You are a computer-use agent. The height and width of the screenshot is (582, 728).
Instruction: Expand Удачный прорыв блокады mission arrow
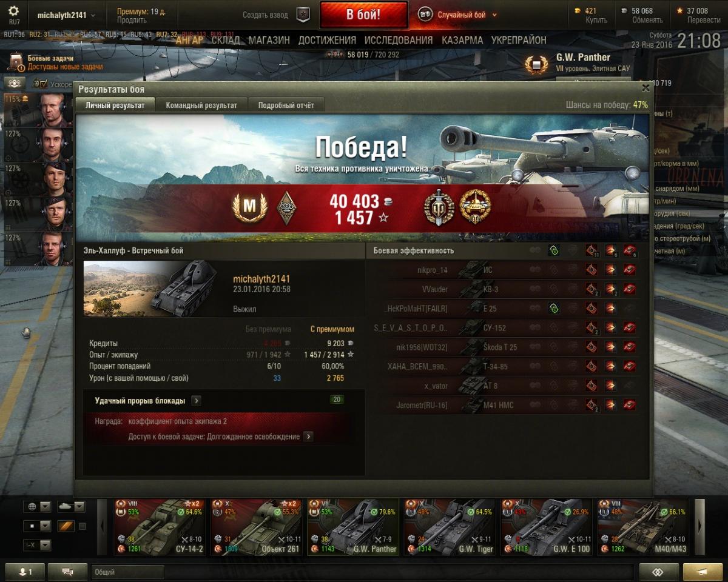196,401
